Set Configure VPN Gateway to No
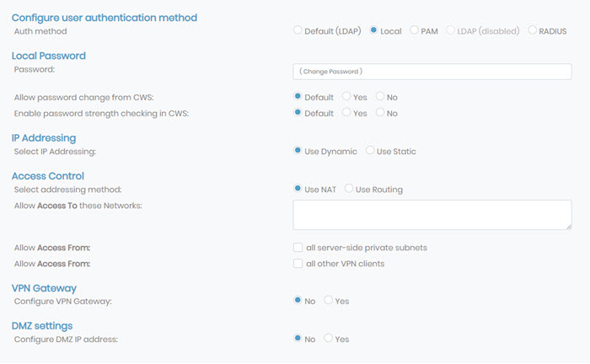The width and height of the screenshot is (590, 364). click(x=298, y=300)
